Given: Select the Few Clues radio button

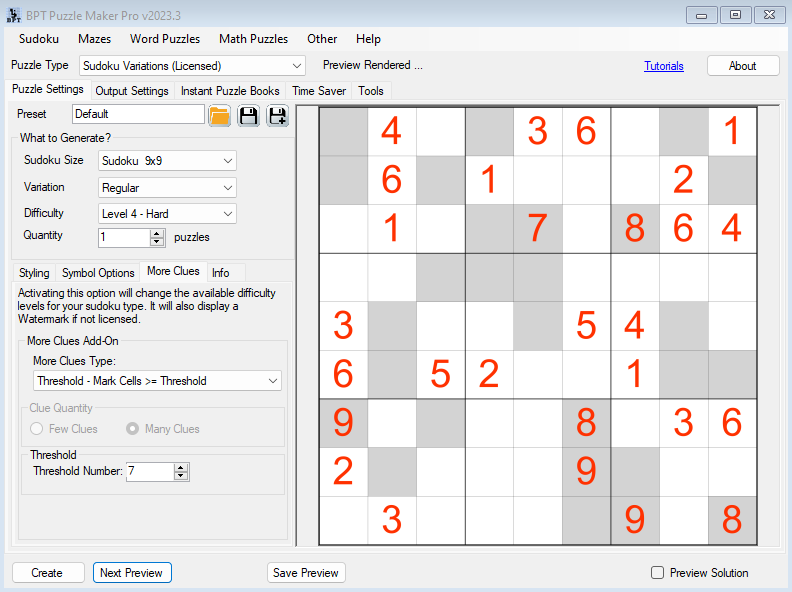Looking at the screenshot, I should 37,429.
